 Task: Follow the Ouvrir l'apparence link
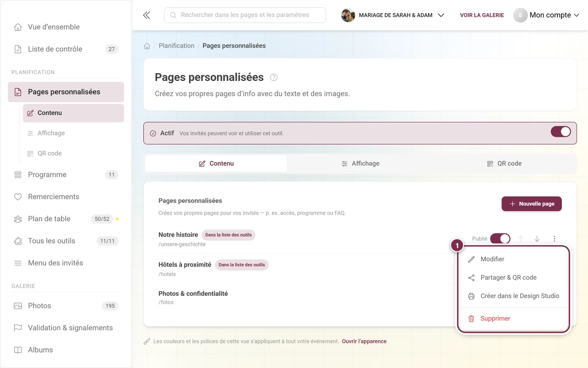[x=364, y=341]
